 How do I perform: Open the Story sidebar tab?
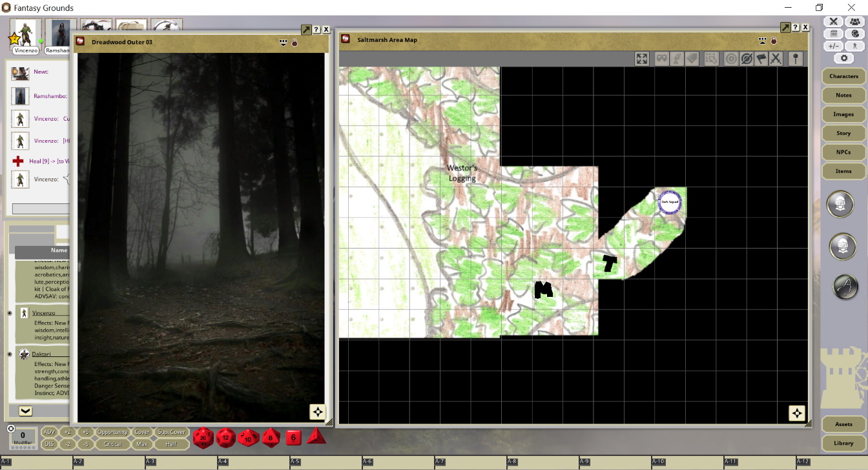coord(843,133)
